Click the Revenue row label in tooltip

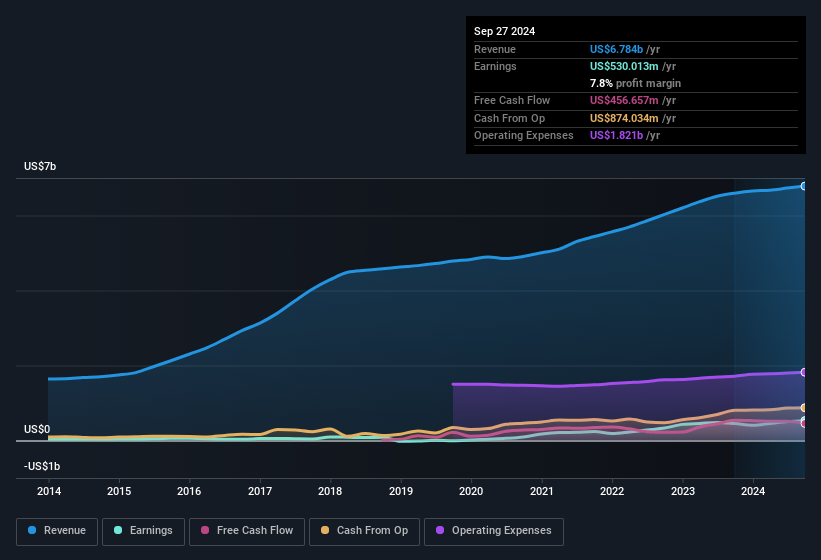495,49
